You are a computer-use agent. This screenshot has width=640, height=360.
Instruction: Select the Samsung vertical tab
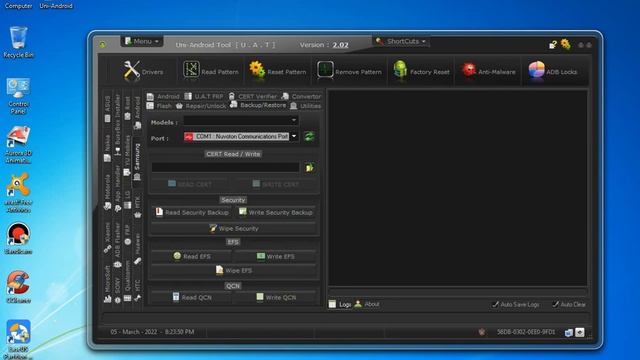(137, 162)
